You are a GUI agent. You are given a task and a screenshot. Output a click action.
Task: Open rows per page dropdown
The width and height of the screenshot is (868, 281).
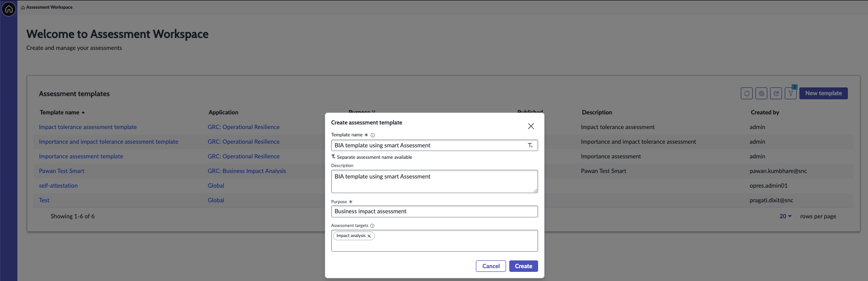click(x=786, y=216)
